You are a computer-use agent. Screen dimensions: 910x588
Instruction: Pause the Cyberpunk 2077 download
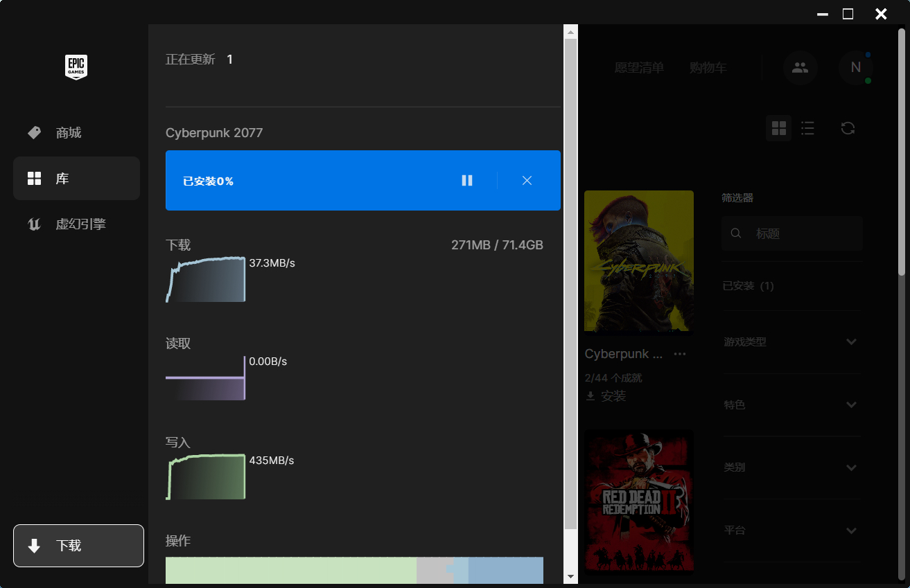point(467,181)
